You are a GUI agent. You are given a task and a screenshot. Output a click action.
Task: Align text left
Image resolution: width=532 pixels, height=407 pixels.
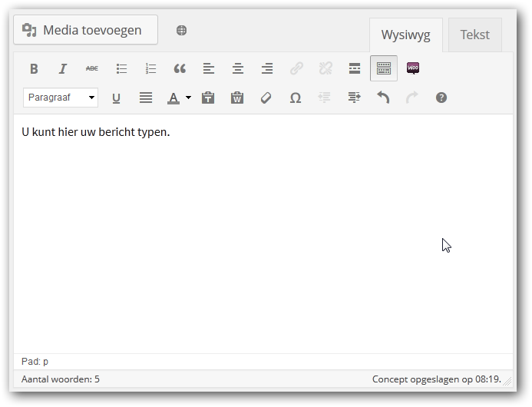tap(209, 68)
